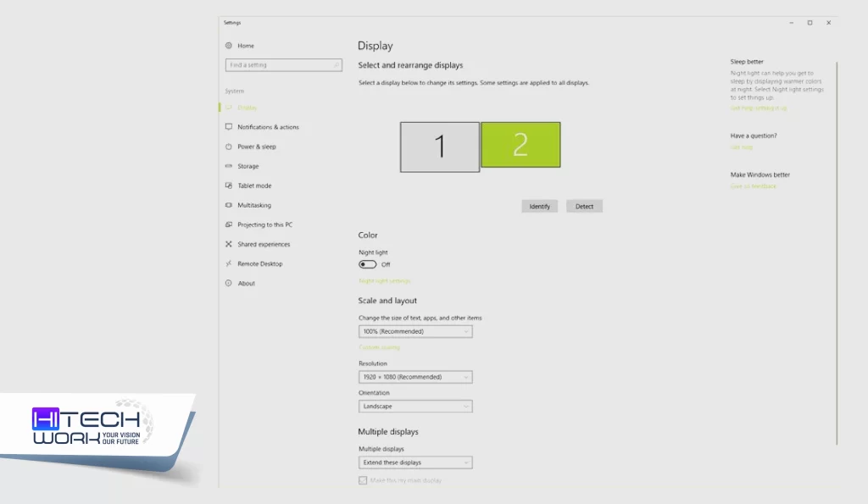Check Make this my main display

[x=361, y=479]
